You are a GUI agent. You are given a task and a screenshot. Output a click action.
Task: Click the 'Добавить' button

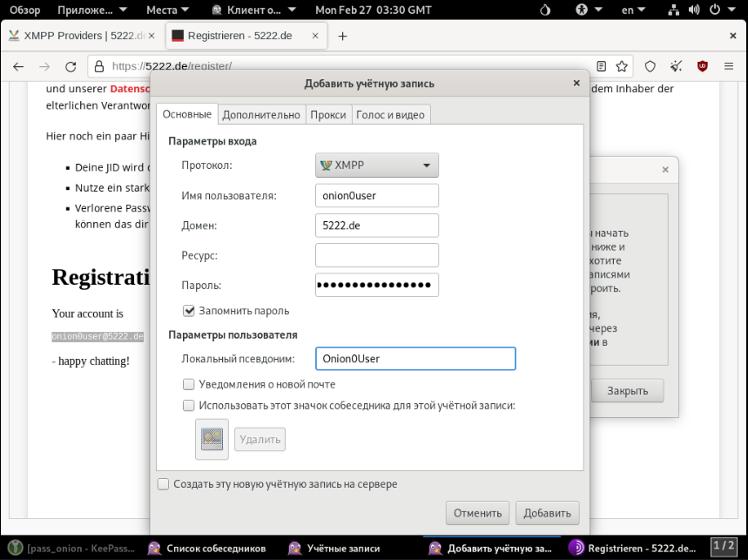pyautogui.click(x=547, y=513)
